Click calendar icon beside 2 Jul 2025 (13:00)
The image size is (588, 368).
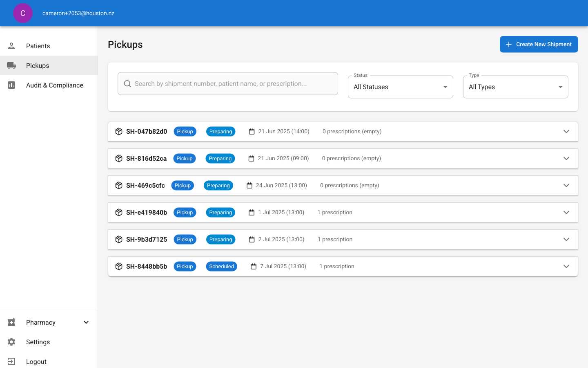click(252, 239)
